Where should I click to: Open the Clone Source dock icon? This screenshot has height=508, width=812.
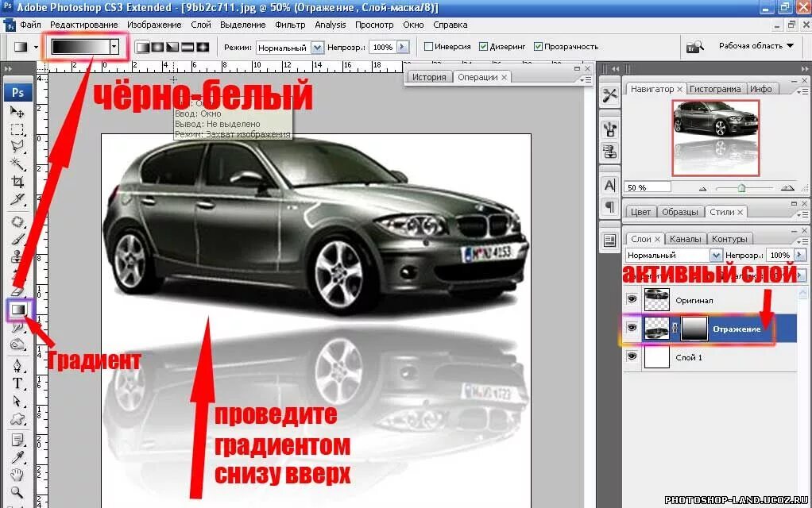(610, 152)
